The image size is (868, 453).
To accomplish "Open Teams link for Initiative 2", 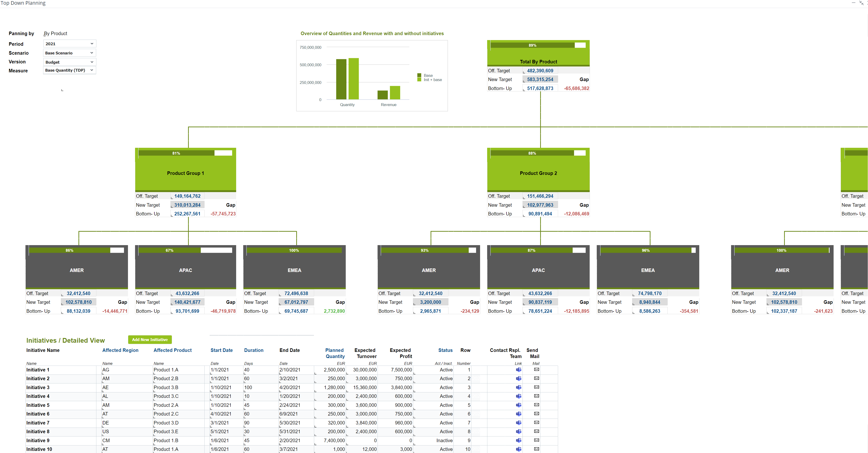I will pyautogui.click(x=518, y=379).
